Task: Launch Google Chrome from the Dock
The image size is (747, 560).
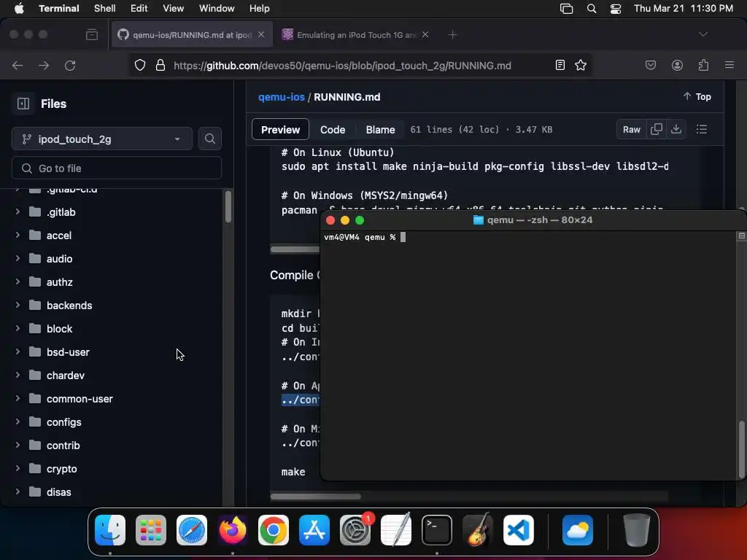Action: pyautogui.click(x=274, y=530)
